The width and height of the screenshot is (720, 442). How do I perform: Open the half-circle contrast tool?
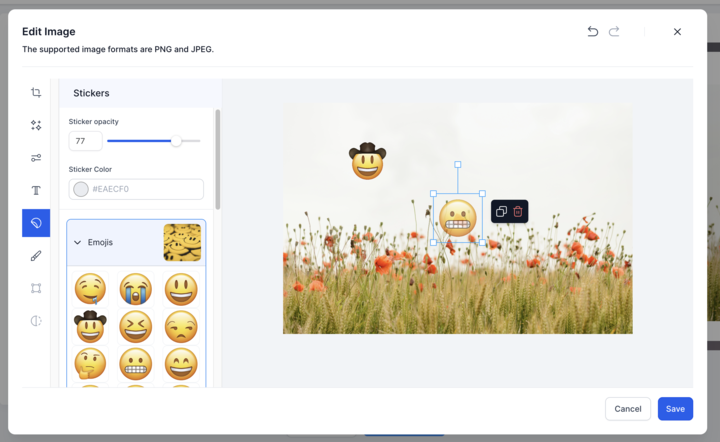(x=36, y=321)
